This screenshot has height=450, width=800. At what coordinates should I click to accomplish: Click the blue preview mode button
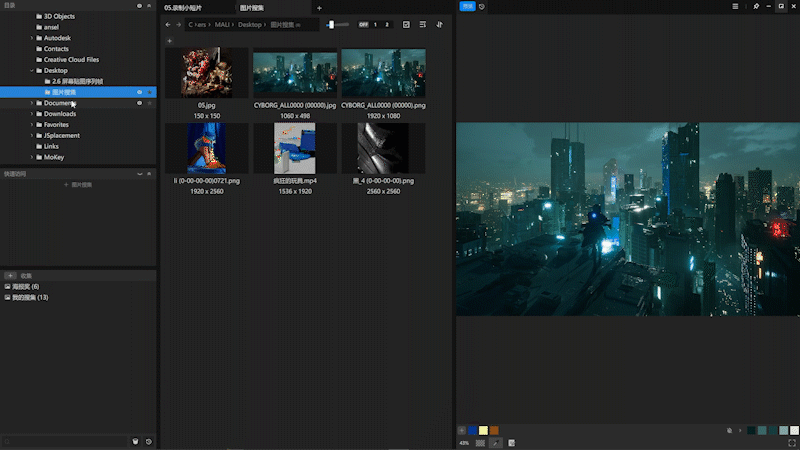(467, 6)
